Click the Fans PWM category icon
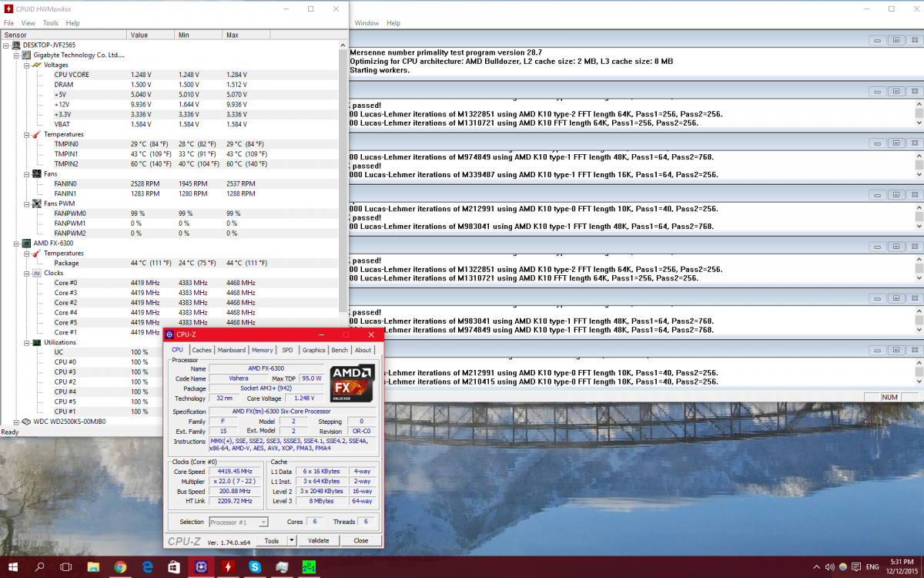Viewport: 924px width, 578px height. coord(37,203)
